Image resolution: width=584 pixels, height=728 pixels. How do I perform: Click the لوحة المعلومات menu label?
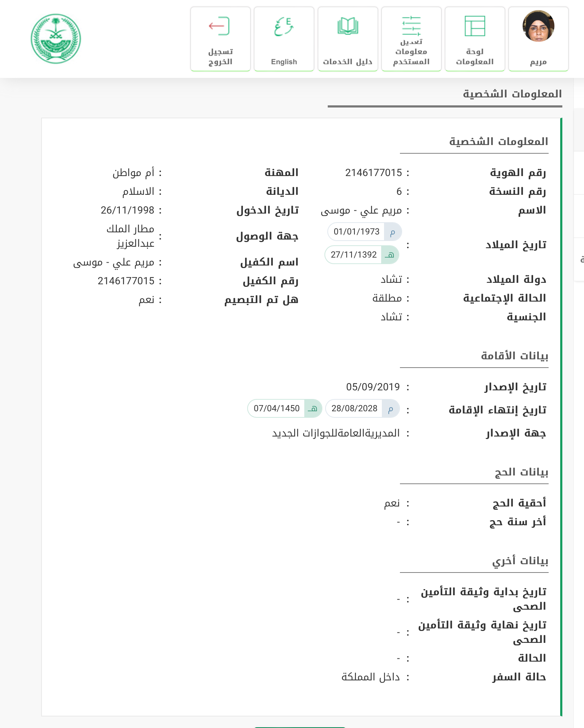point(475,57)
